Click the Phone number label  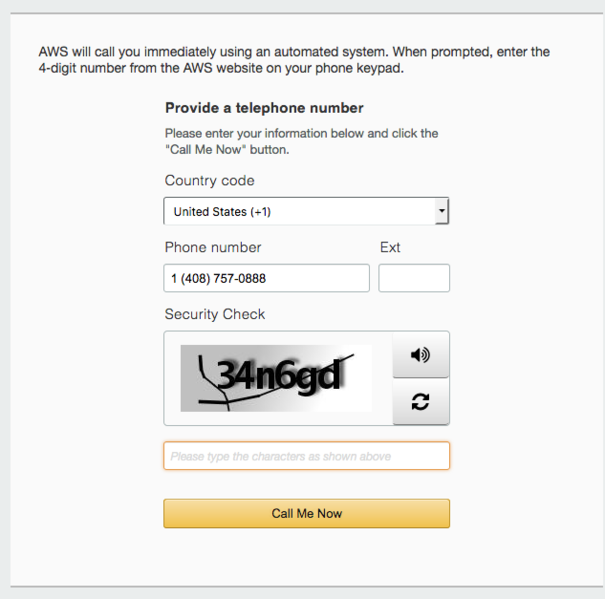(x=213, y=247)
